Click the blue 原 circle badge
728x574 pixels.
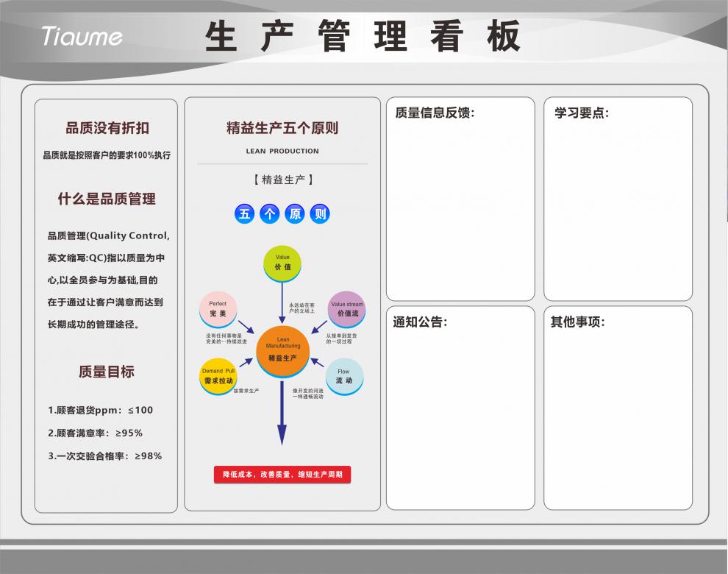coord(295,214)
